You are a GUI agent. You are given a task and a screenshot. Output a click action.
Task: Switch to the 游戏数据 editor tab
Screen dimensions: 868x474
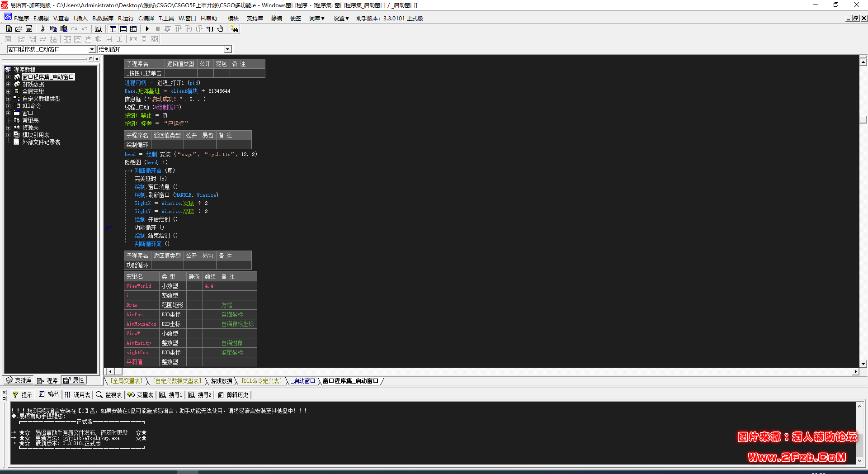point(221,381)
